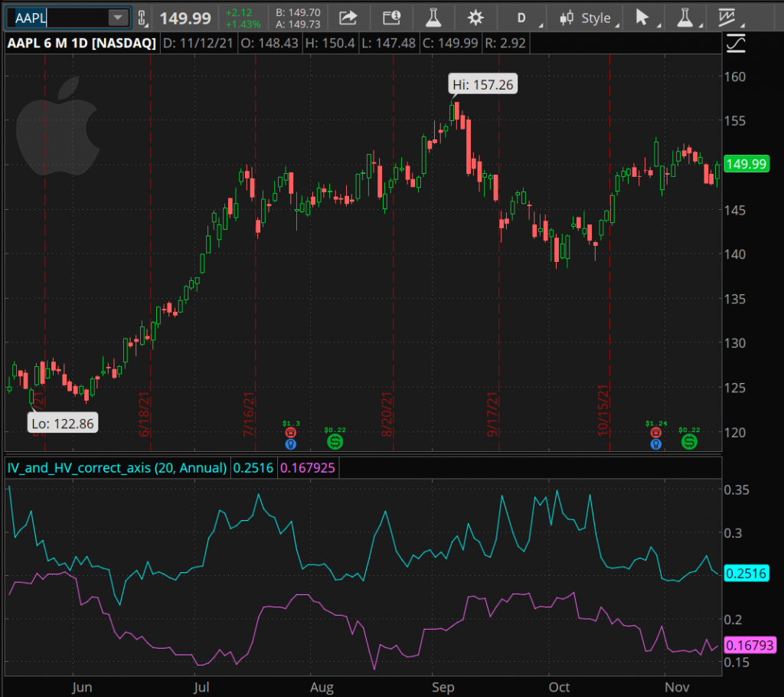
Task: Click the 0.3 volatility axis label
Action: pos(733,533)
